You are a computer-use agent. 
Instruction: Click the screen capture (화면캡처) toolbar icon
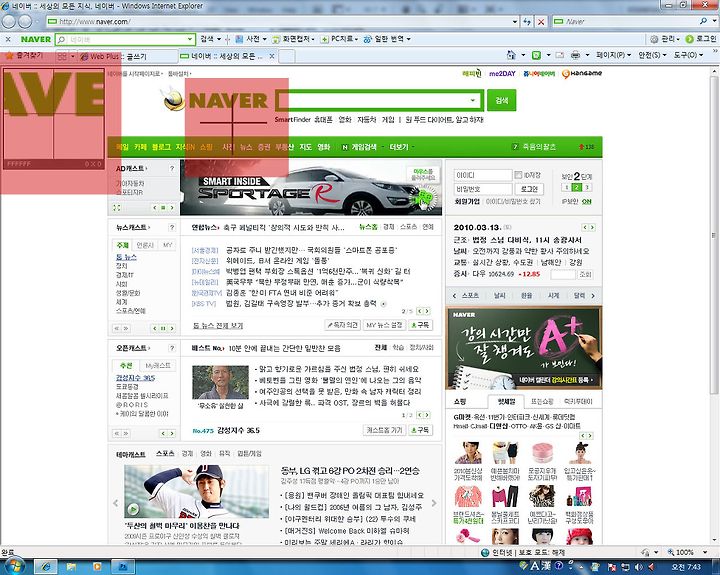[276, 39]
